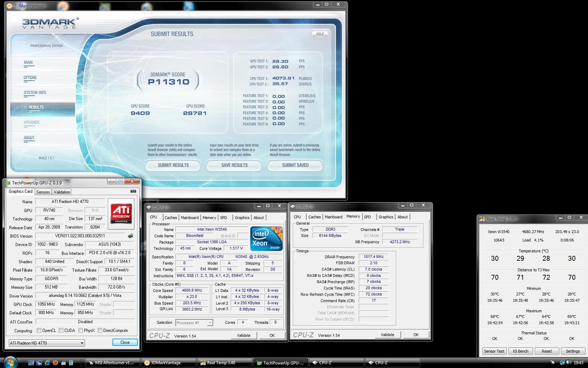This screenshot has height=368, width=588.
Task: Open Mainboard tab in CPU-Z processor window
Action: click(190, 217)
